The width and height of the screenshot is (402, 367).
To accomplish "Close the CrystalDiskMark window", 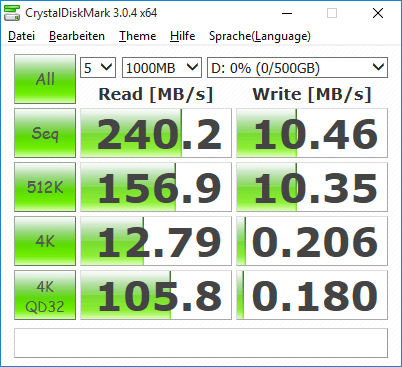I will point(378,13).
